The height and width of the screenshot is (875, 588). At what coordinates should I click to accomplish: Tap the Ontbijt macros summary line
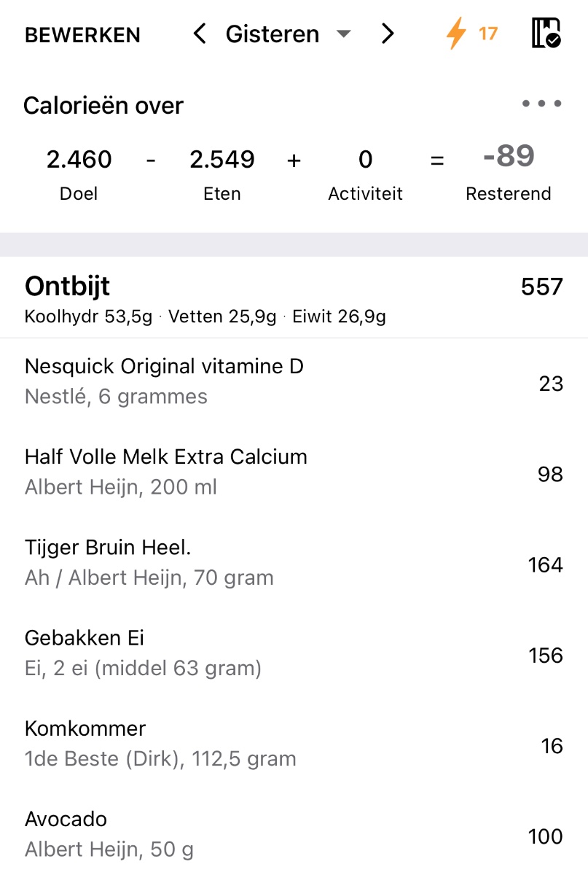tap(205, 316)
